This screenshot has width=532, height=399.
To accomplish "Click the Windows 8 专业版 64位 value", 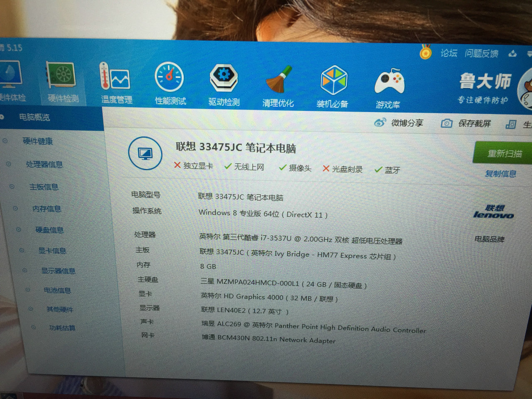I will point(263,214).
